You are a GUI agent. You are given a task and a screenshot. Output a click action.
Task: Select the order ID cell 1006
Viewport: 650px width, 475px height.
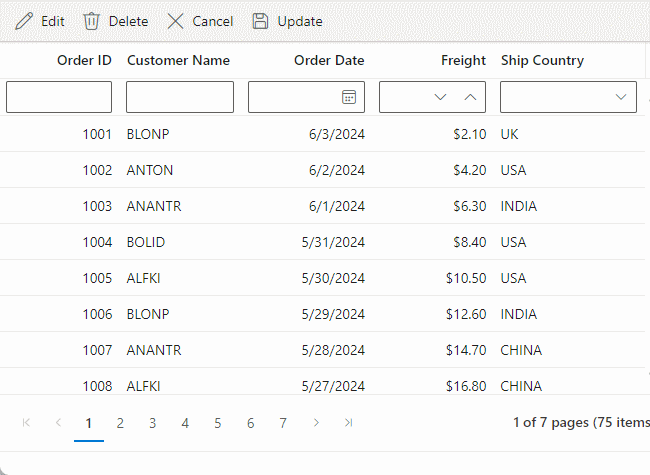(97, 315)
